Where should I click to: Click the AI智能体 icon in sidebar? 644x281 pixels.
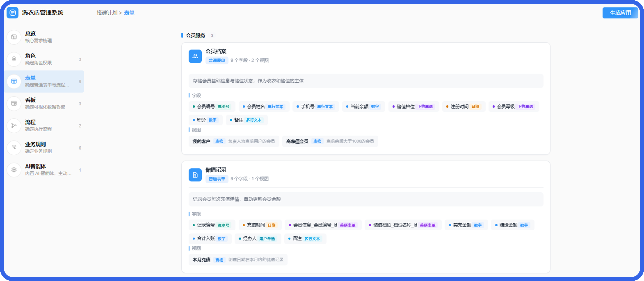click(14, 170)
